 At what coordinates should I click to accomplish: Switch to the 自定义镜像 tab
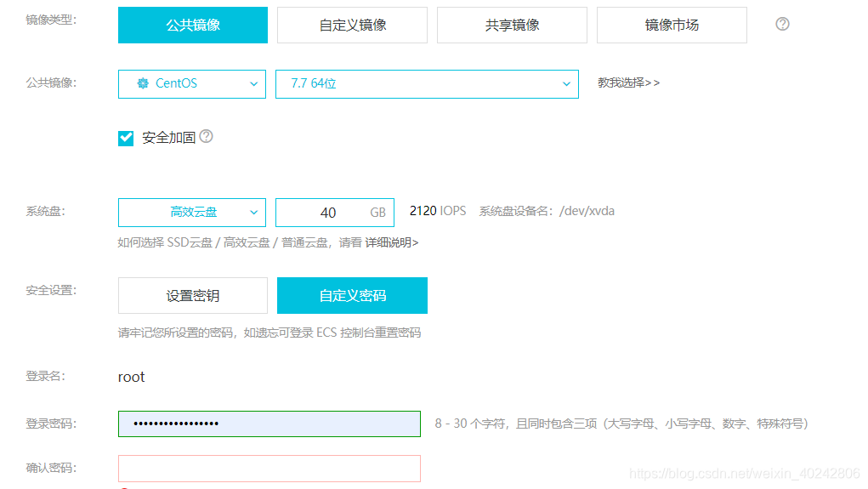(352, 25)
